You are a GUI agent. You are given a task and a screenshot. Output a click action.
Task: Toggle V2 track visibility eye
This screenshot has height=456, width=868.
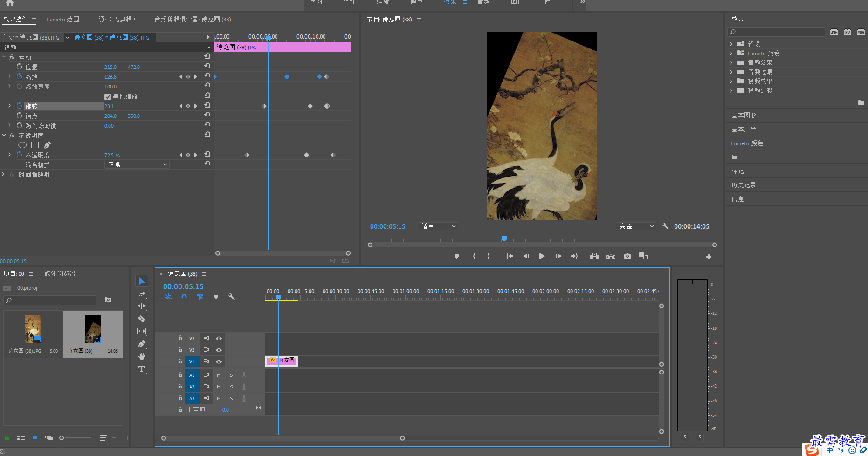(219, 350)
